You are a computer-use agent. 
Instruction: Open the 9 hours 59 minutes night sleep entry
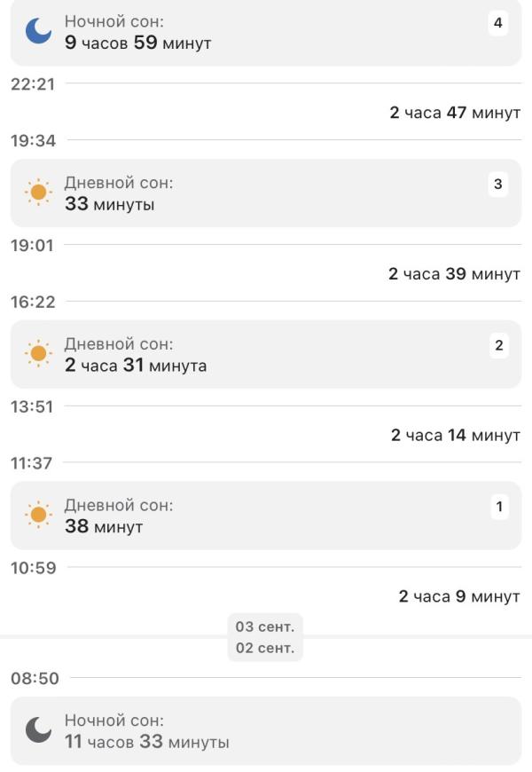coord(266,32)
